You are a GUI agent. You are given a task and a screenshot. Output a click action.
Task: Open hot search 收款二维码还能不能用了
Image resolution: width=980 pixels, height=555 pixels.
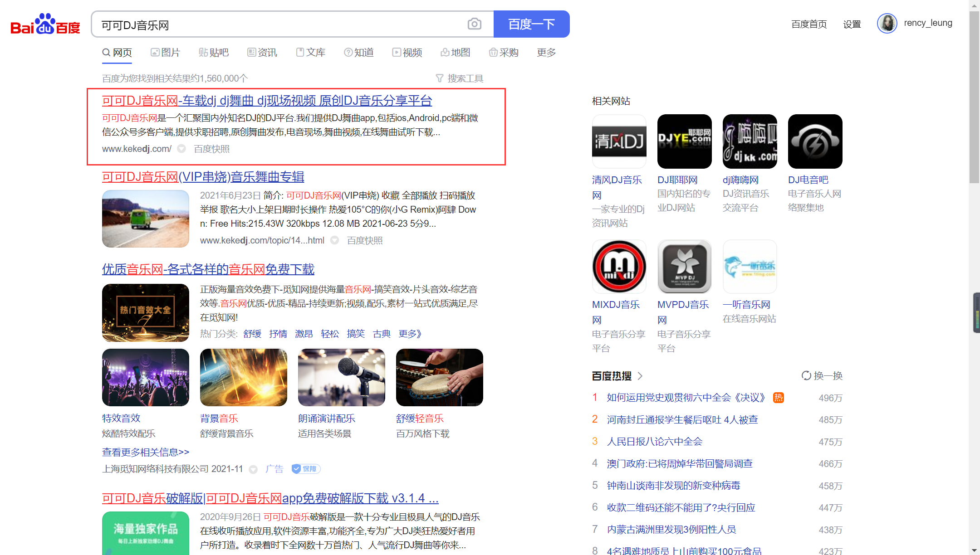681,508
